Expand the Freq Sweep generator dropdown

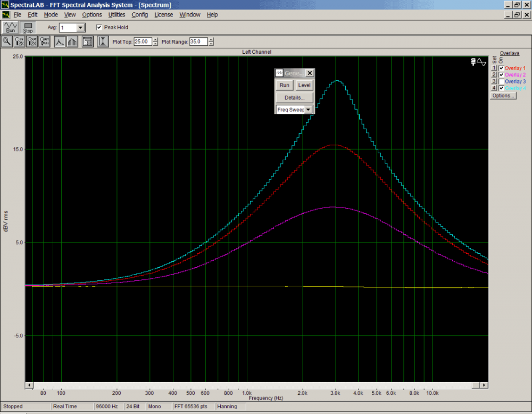click(x=308, y=109)
